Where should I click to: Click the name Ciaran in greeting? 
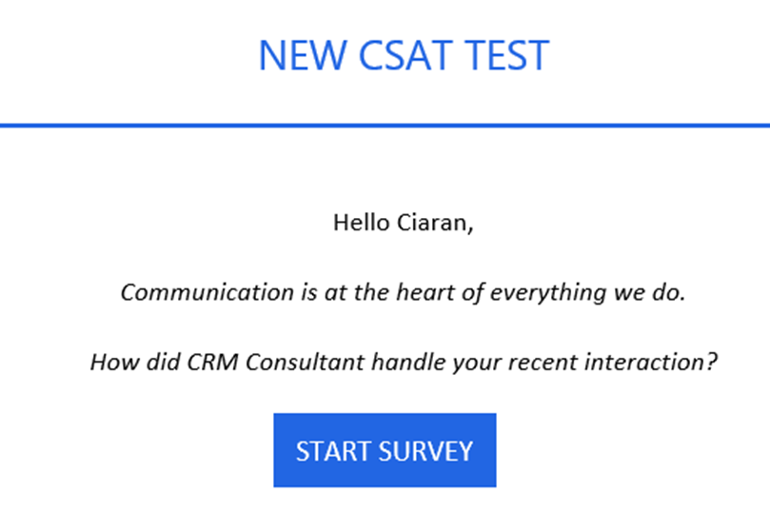click(x=435, y=223)
